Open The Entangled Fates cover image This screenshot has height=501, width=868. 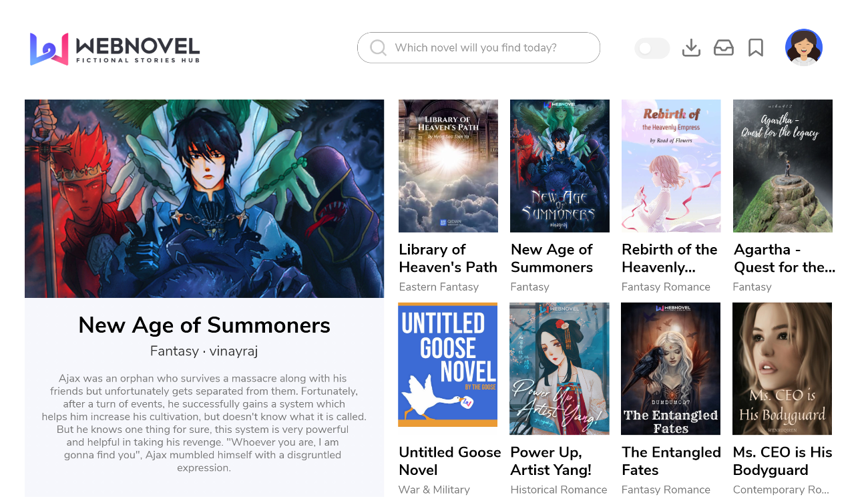tap(671, 369)
